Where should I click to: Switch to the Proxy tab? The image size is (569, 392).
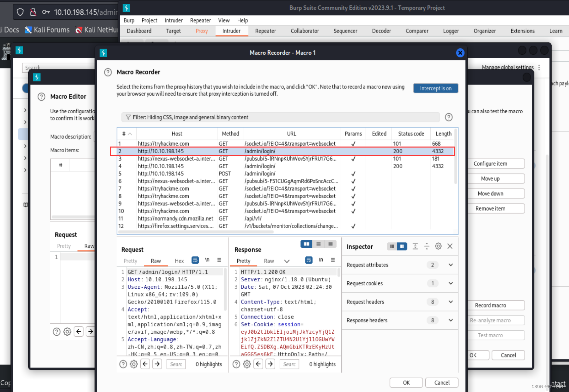(x=202, y=31)
